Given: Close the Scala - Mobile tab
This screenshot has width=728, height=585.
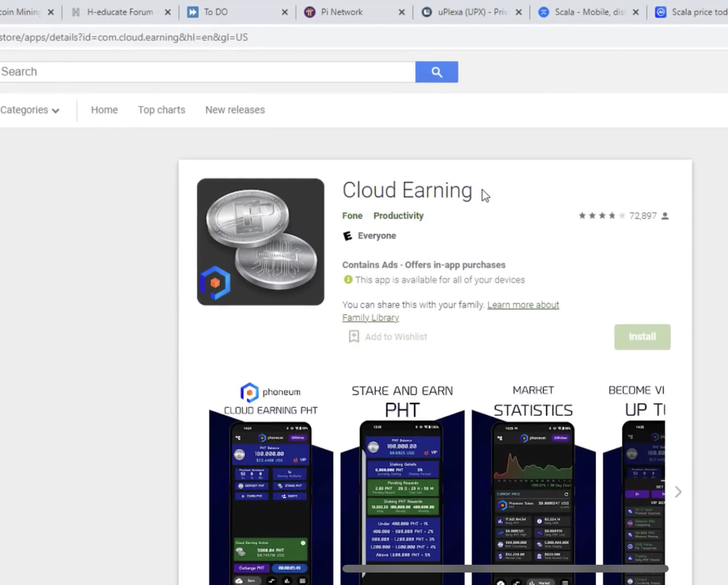Looking at the screenshot, I should (x=636, y=12).
